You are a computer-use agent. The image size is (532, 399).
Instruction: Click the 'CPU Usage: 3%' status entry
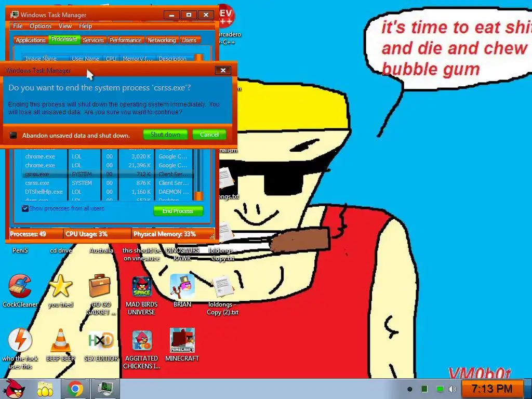tap(97, 234)
